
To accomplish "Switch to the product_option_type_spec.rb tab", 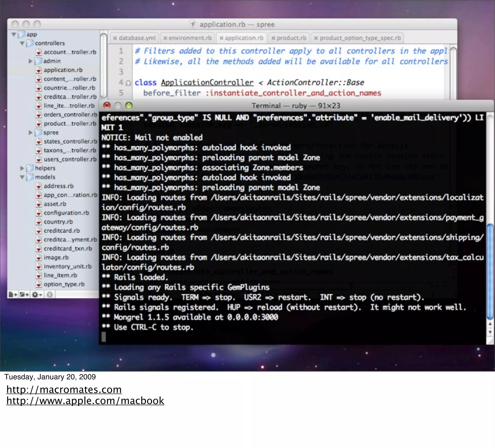I will coord(360,38).
